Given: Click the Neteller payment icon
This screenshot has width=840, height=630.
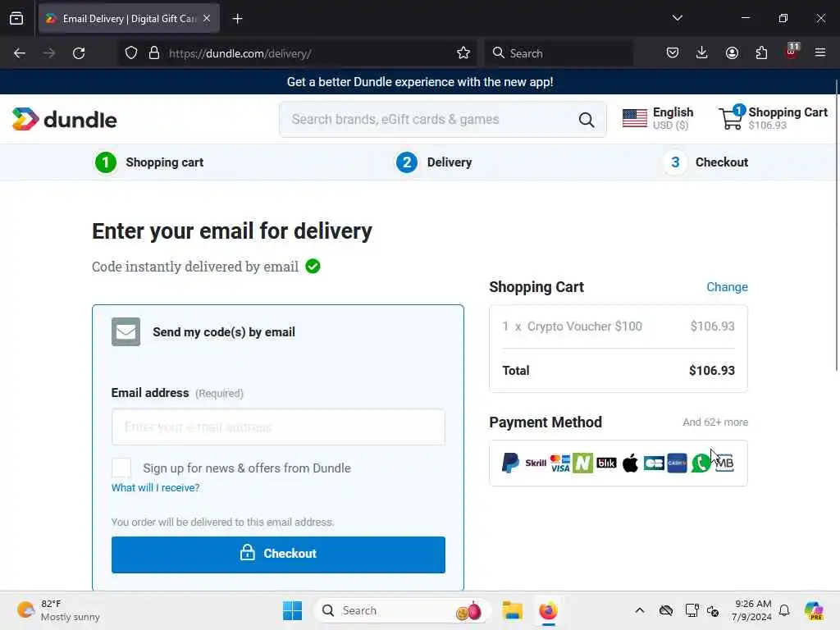Looking at the screenshot, I should point(582,463).
